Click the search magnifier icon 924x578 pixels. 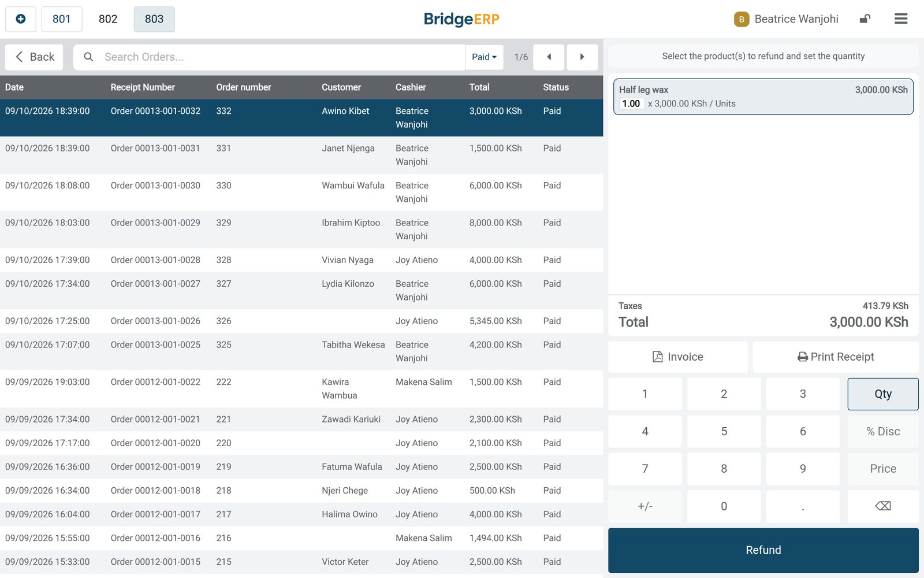88,57
